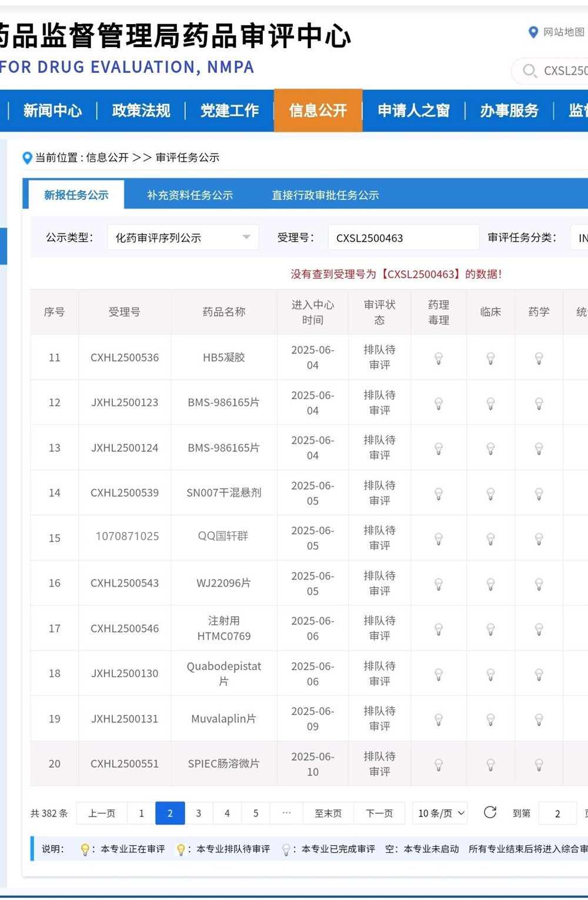The height and width of the screenshot is (900, 588).
Task: Click the WJ22096片 drug name cell
Action: point(223,583)
